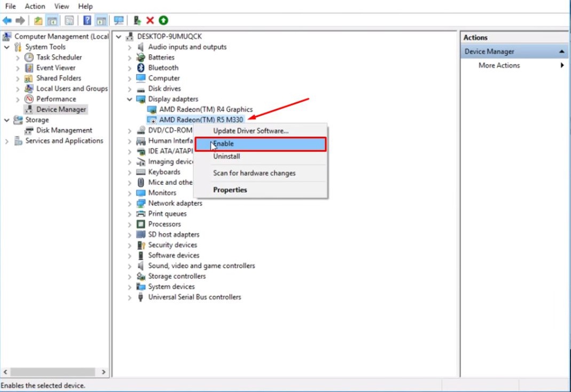571x392 pixels.
Task: Expand the Sound, video and game controllers category
Action: [130, 266]
